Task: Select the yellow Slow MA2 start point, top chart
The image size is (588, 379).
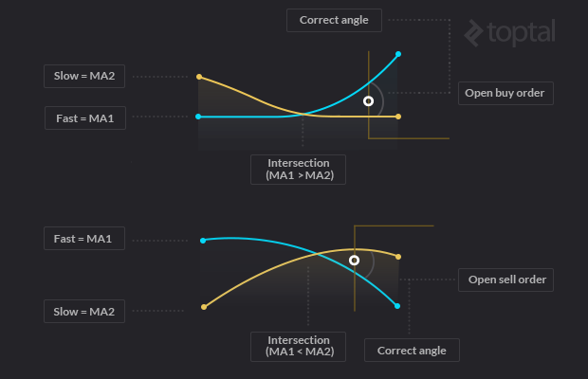Action: [199, 77]
